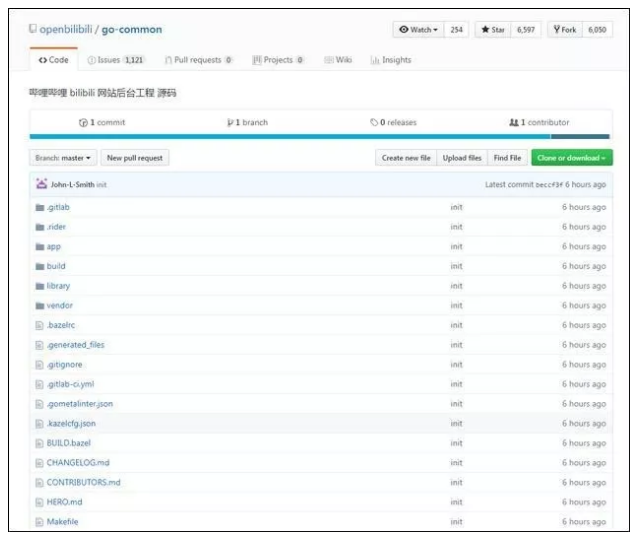Viewport: 633px width, 537px height.
Task: Click the repository book icon
Action: point(33,30)
